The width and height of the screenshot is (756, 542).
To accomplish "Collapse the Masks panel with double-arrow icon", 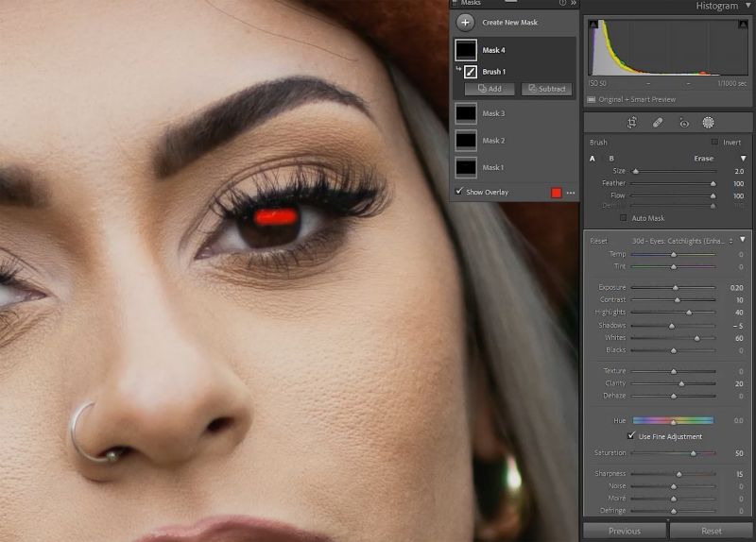I will click(574, 3).
